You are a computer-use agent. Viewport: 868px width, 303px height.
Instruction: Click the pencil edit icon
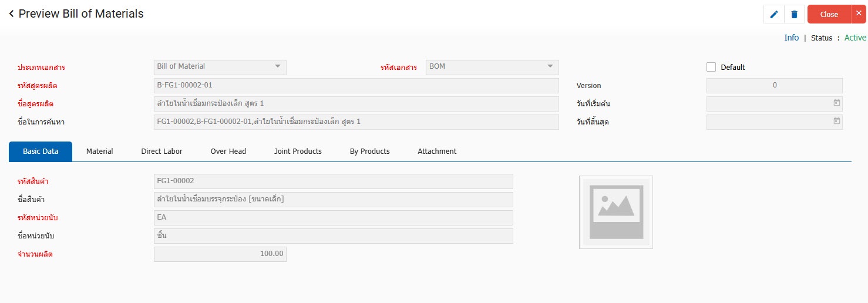(x=773, y=15)
